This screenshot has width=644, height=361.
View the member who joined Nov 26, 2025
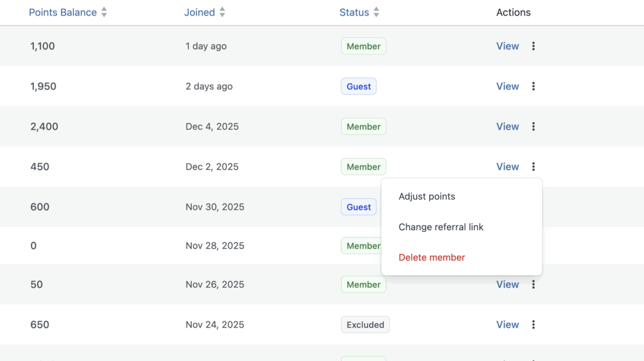point(508,285)
